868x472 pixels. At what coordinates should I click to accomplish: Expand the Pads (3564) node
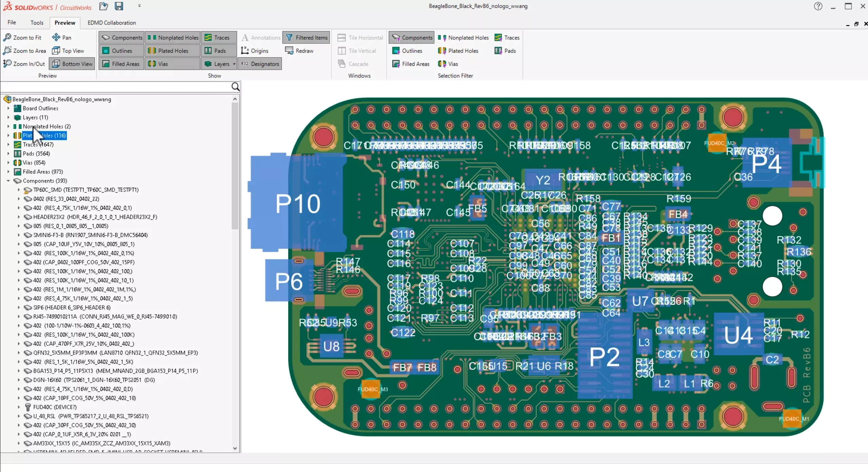tap(8, 153)
